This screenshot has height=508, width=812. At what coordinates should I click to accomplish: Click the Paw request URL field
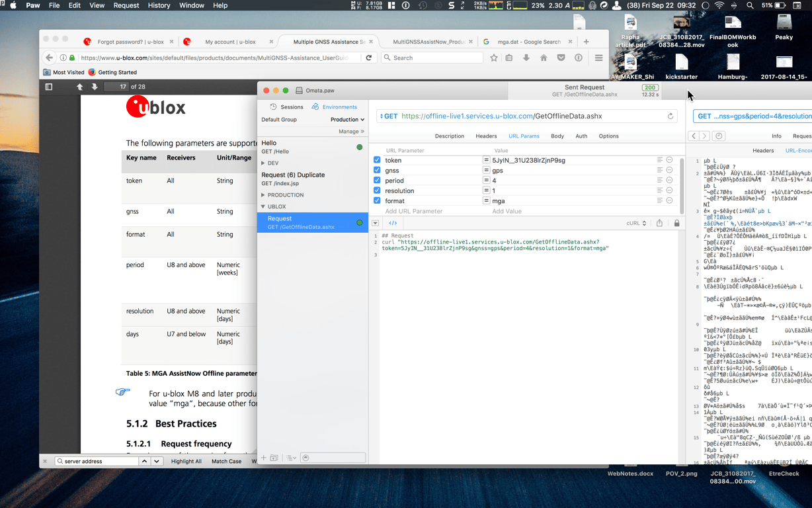tap(528, 116)
